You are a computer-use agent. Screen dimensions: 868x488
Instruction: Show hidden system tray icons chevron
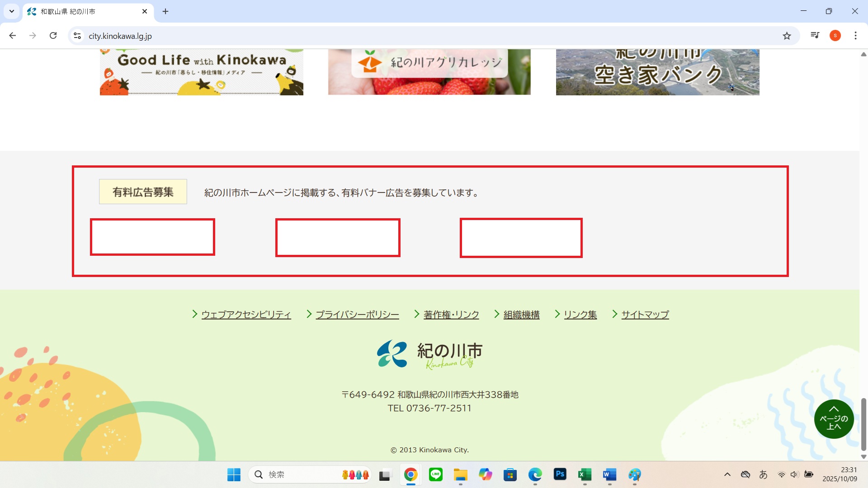(x=727, y=474)
